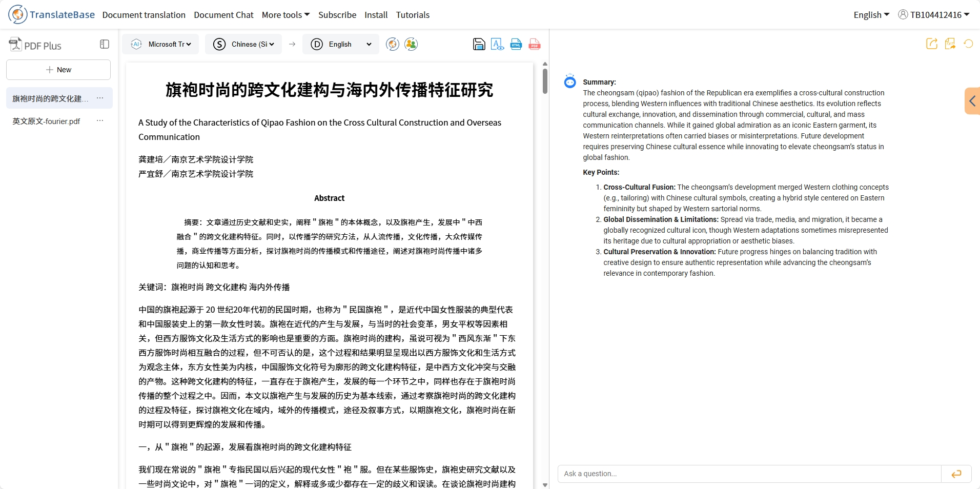The height and width of the screenshot is (489, 980).
Task: Click the language direction arrow
Action: (x=292, y=44)
